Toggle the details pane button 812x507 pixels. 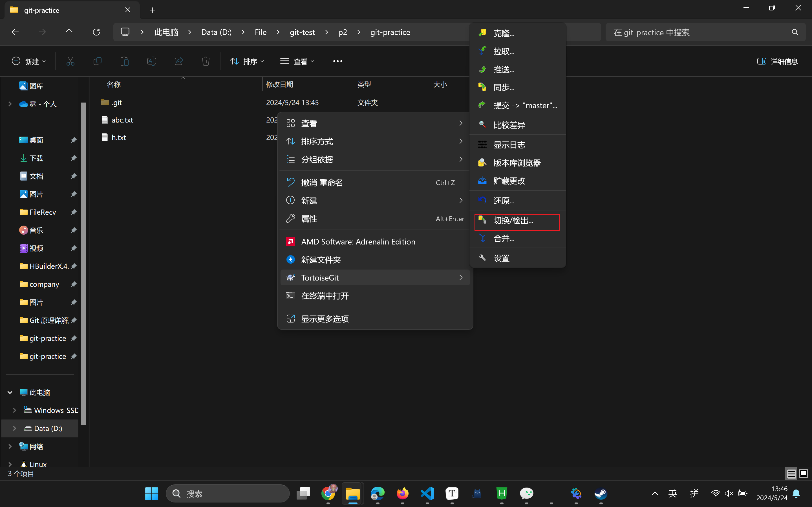click(777, 61)
